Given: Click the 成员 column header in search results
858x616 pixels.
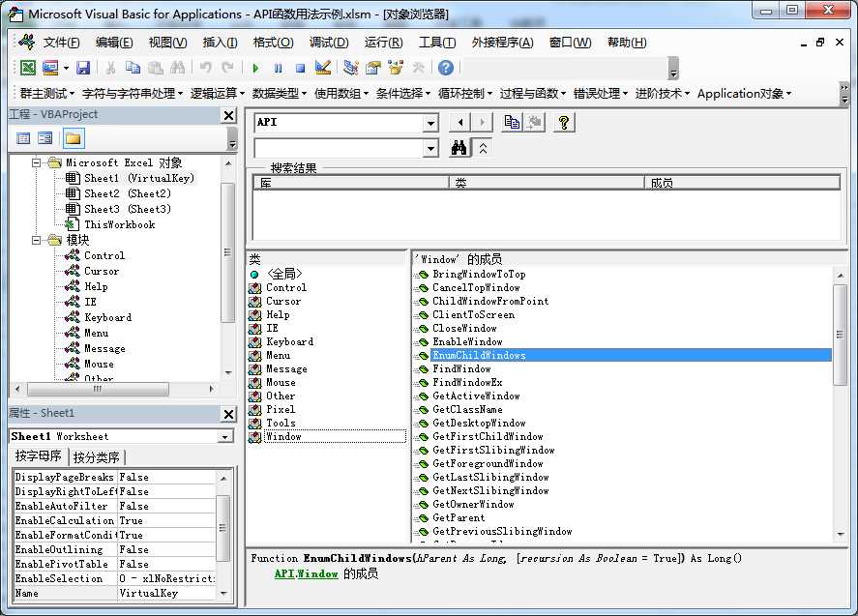Looking at the screenshot, I should pos(742,183).
